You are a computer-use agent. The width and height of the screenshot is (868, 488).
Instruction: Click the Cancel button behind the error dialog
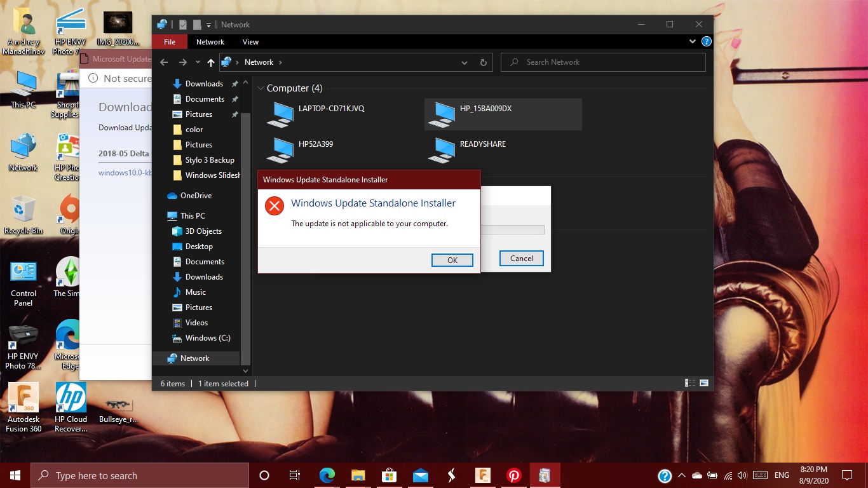(521, 258)
